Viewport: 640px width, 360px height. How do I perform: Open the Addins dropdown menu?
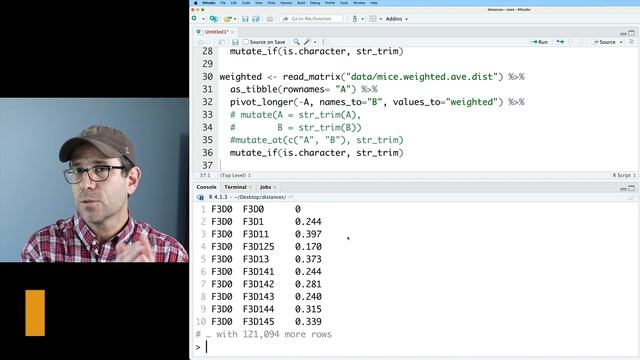[396, 19]
